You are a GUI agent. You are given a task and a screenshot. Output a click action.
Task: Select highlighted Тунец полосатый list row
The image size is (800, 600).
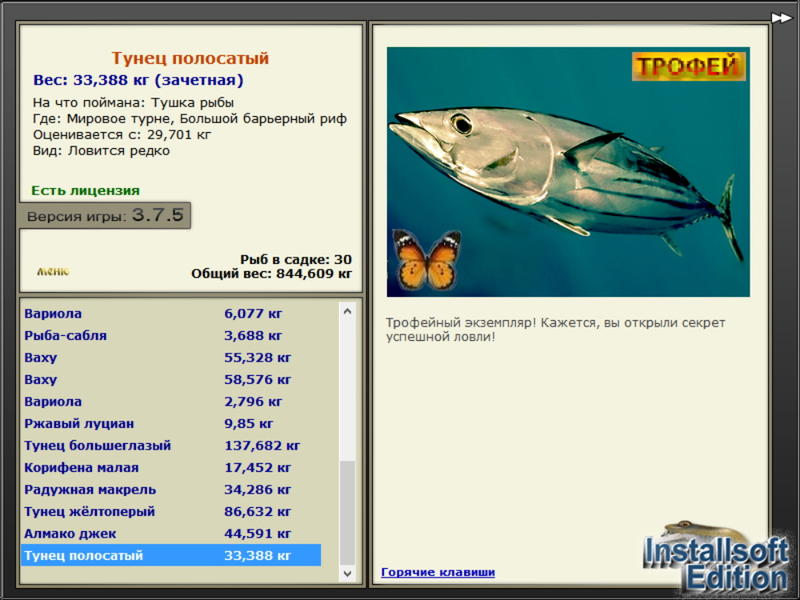171,555
